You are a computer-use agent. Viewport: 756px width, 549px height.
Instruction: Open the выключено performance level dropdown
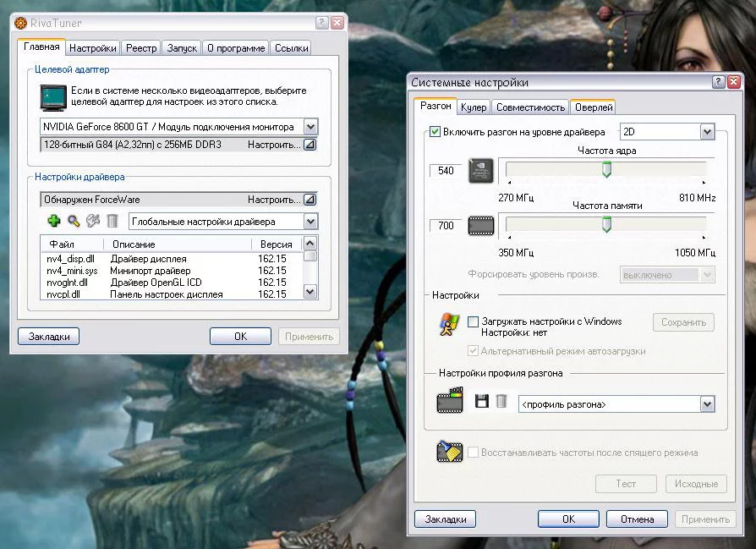click(x=707, y=275)
